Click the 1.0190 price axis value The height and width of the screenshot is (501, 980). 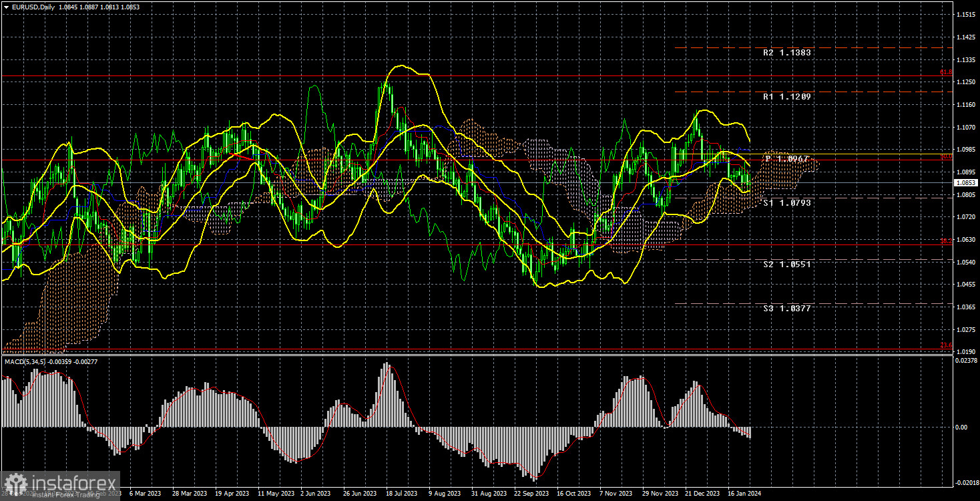point(966,351)
